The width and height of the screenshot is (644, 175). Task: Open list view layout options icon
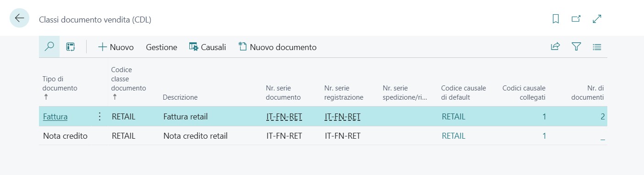597,47
